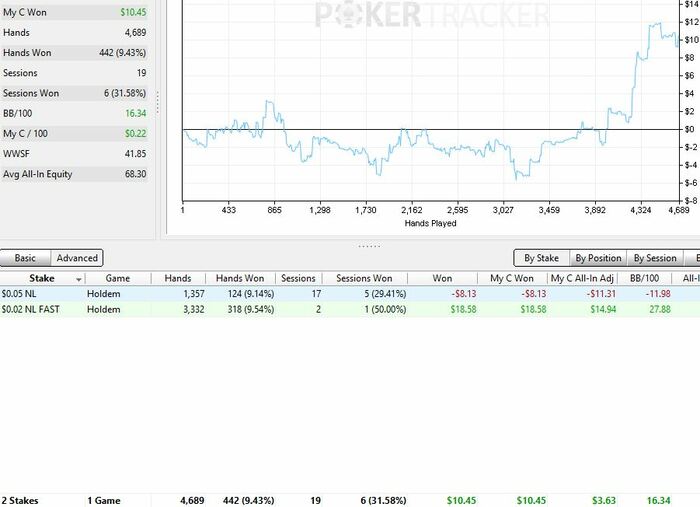Click the -$11.31 All-In Adj value

(603, 294)
